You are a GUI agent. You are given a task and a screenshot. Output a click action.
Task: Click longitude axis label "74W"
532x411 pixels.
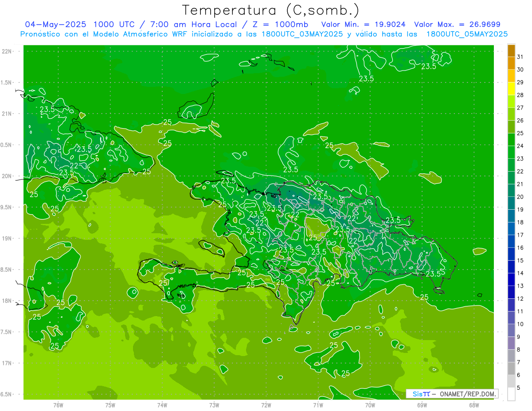pyautogui.click(x=162, y=405)
